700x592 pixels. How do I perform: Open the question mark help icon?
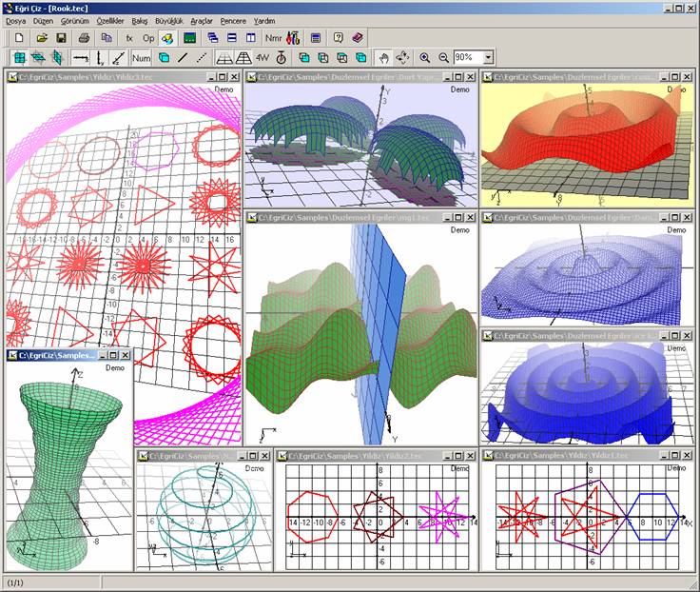[x=339, y=38]
